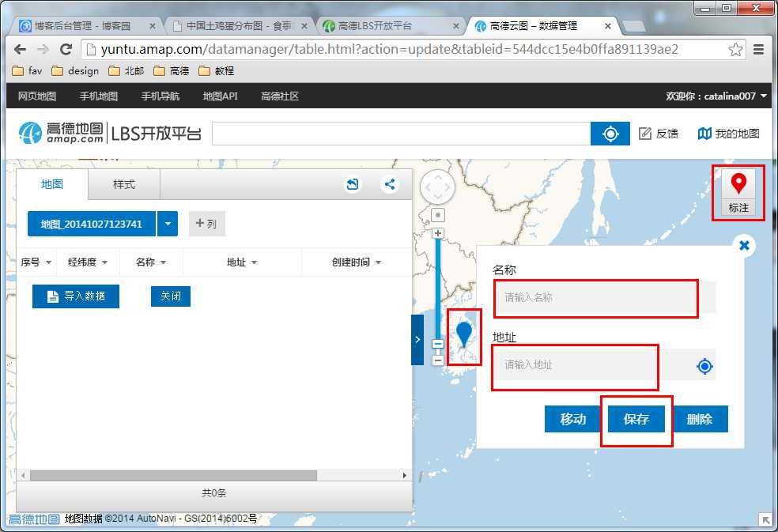
Task: Click the 反馈 feedback link
Action: click(659, 134)
